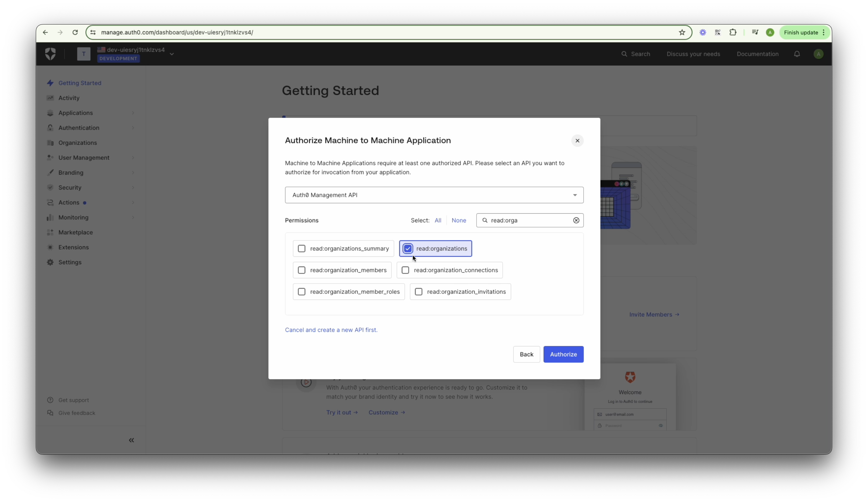Click the Authorize button
Image resolution: width=868 pixels, height=502 pixels.
coord(563,354)
